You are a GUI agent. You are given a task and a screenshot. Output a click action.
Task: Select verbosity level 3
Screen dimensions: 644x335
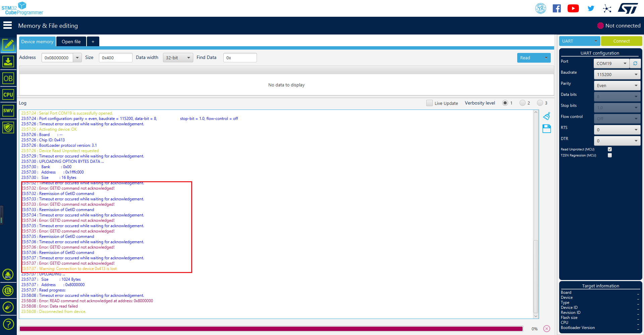[540, 103]
